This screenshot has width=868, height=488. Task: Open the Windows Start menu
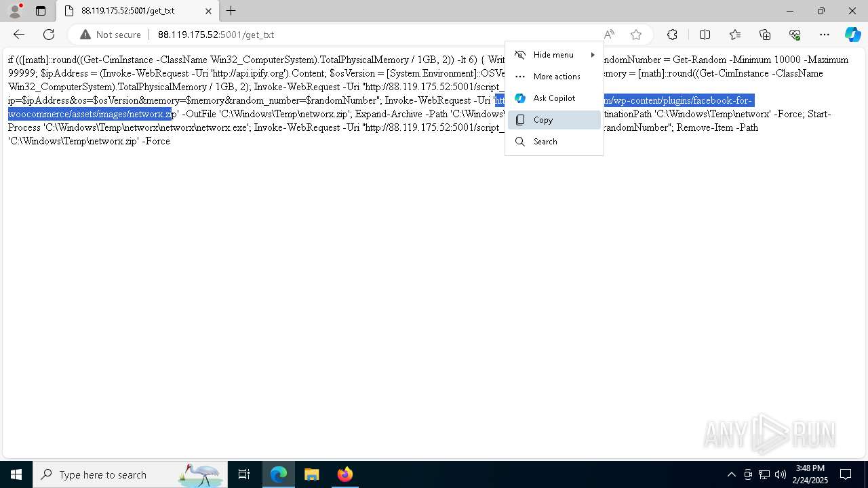(x=16, y=474)
